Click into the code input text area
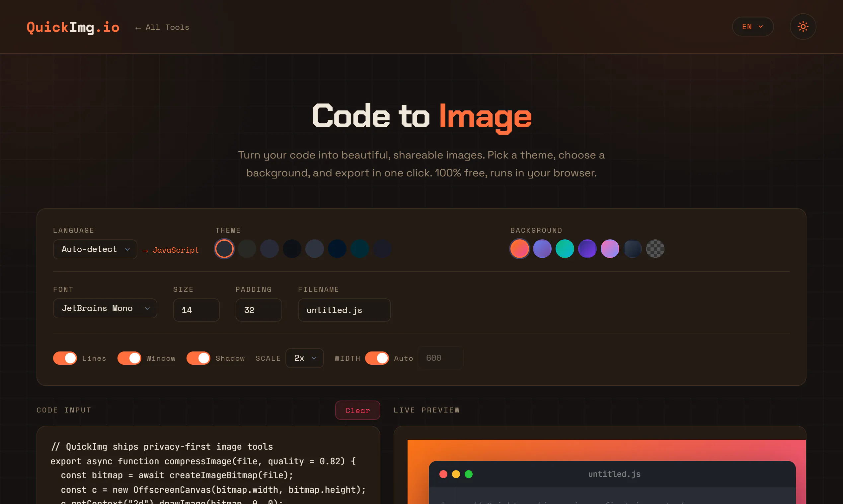The width and height of the screenshot is (843, 504). (208, 465)
